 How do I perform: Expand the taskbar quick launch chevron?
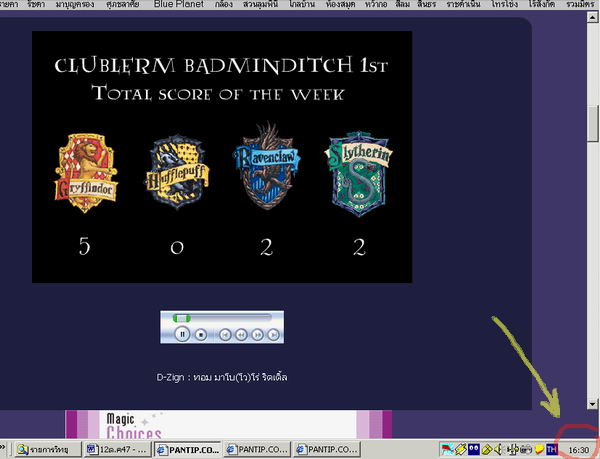[3, 448]
